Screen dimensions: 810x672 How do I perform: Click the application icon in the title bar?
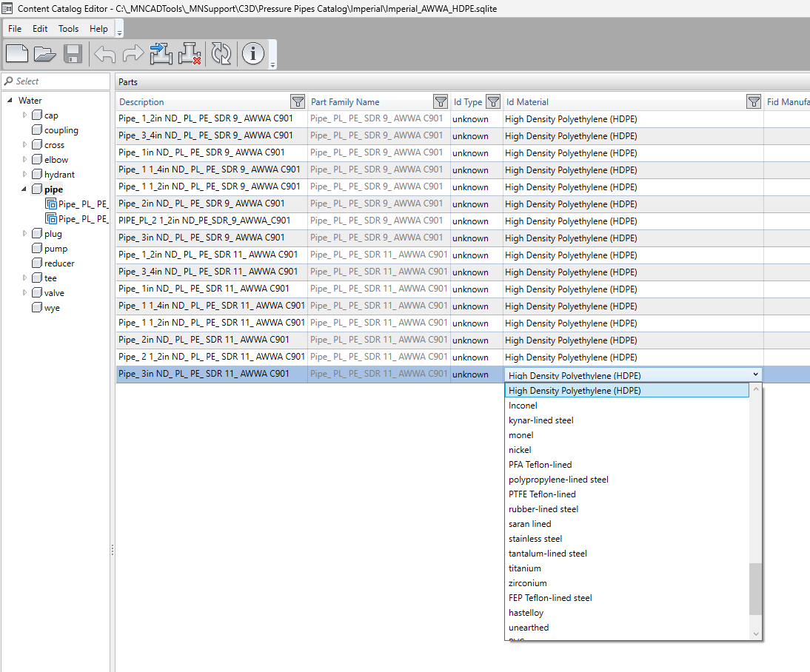[x=7, y=8]
